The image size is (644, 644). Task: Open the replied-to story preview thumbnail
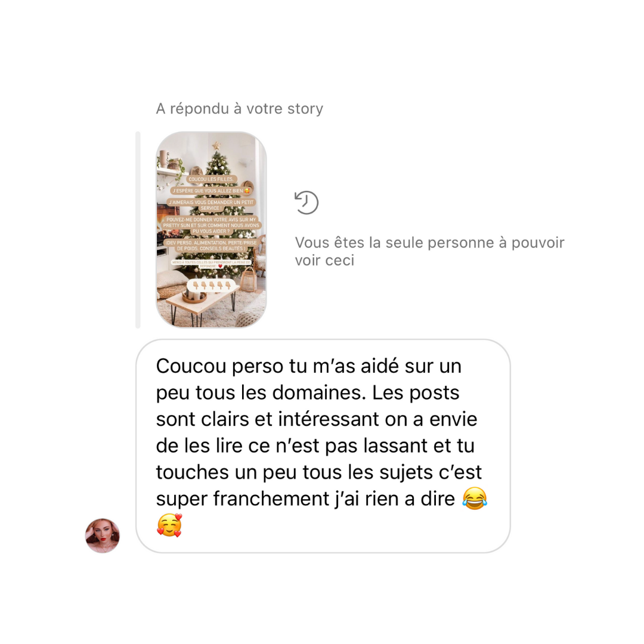coord(212,230)
